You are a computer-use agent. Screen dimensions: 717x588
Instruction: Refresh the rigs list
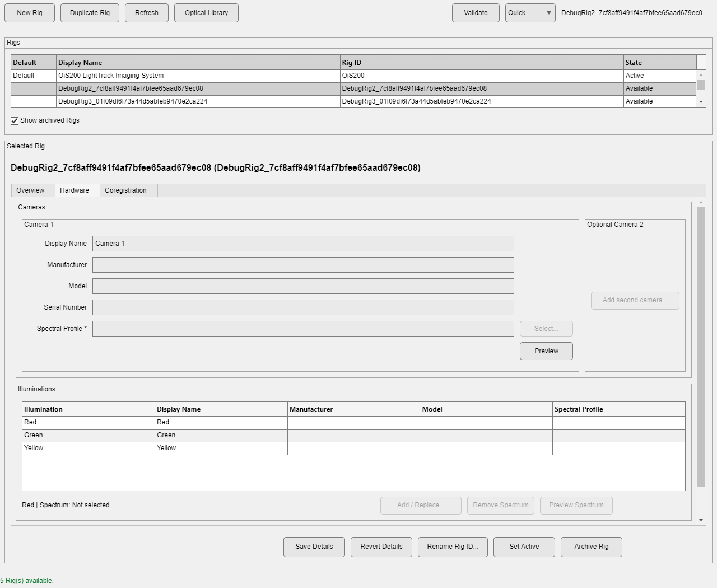pyautogui.click(x=147, y=13)
